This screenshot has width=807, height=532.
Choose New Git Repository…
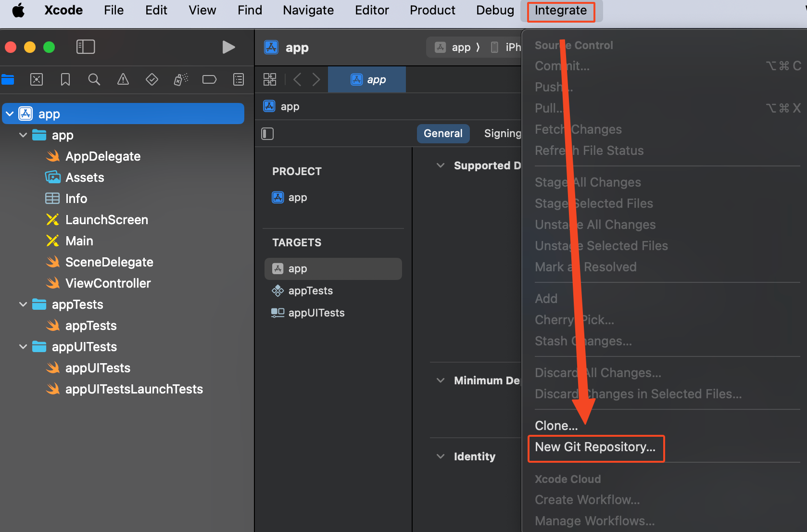pyautogui.click(x=595, y=447)
